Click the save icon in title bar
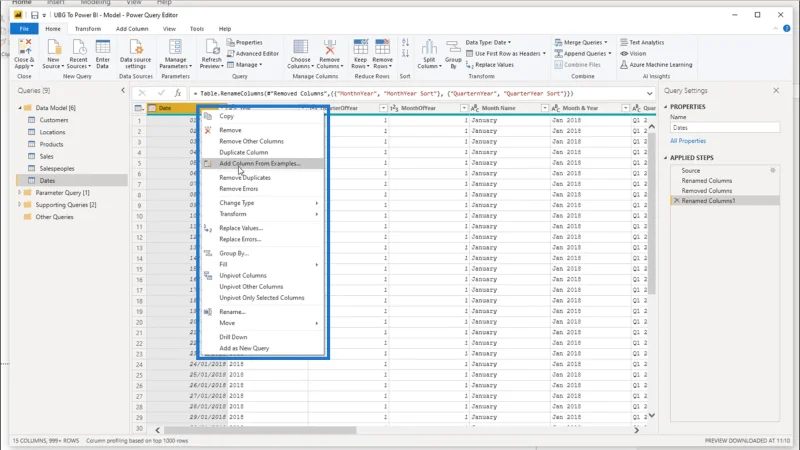This screenshot has height=450, width=800. 34,15
